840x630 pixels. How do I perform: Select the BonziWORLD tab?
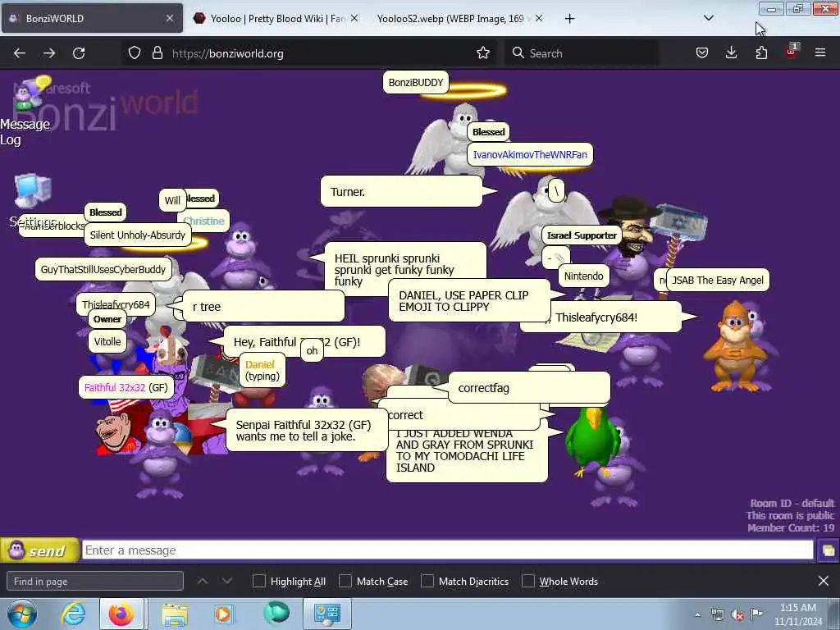click(x=92, y=19)
